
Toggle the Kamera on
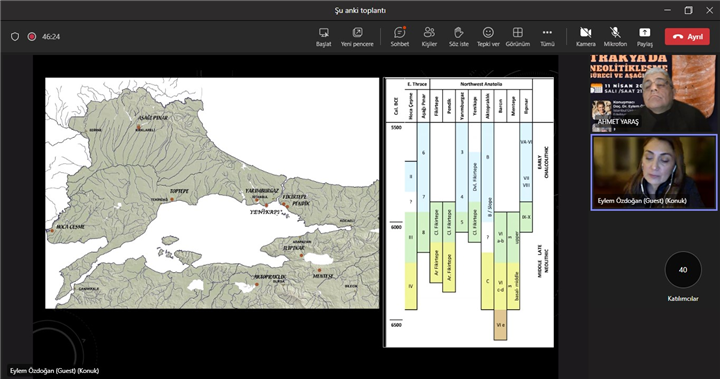click(x=585, y=37)
